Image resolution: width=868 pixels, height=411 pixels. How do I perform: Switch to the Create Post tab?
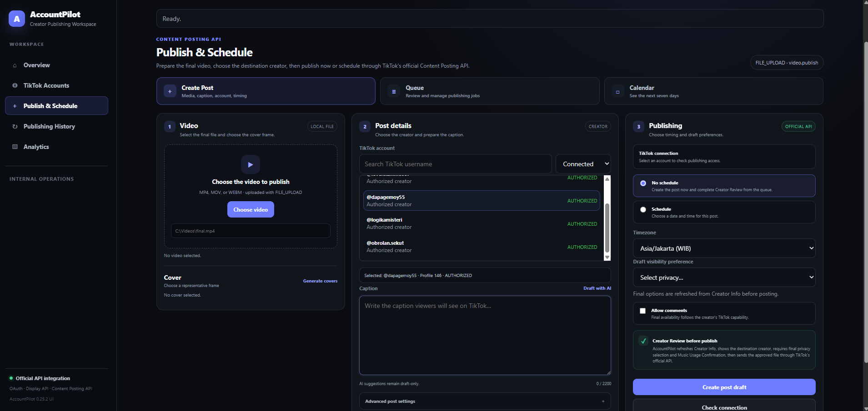(266, 91)
